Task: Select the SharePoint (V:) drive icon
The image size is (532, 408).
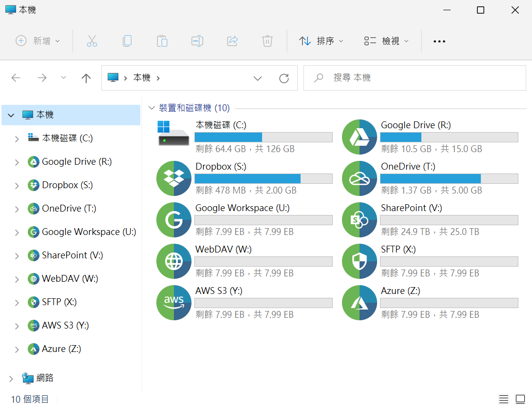Action: coord(360,220)
